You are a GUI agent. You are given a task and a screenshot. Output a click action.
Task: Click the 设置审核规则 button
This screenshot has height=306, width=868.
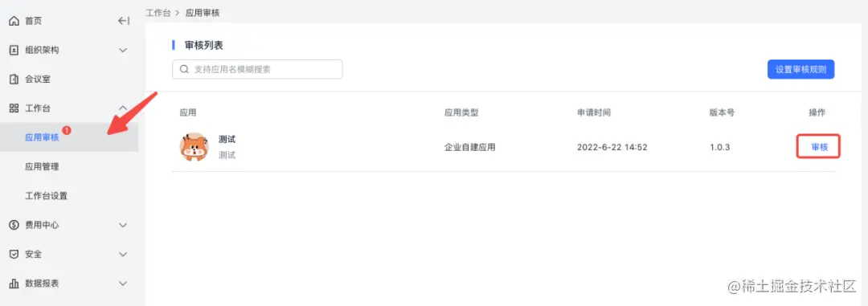(x=800, y=70)
